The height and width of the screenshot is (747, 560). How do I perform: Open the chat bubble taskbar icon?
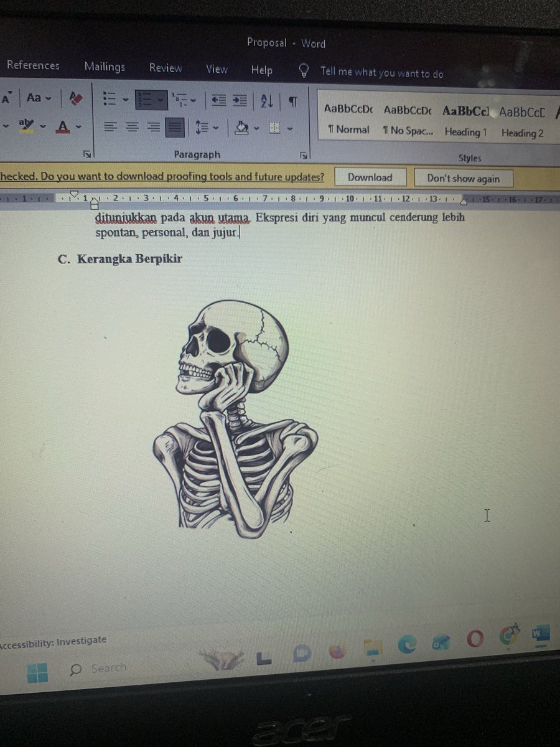click(x=302, y=654)
